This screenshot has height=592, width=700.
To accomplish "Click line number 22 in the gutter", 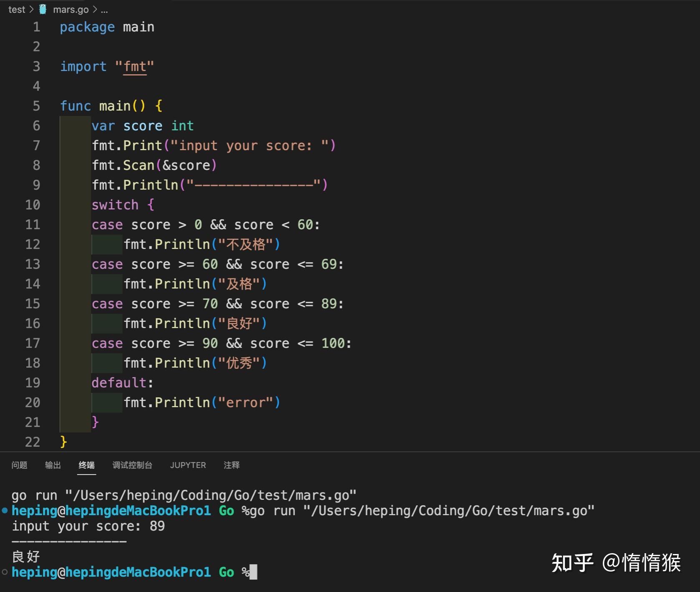I will (33, 442).
